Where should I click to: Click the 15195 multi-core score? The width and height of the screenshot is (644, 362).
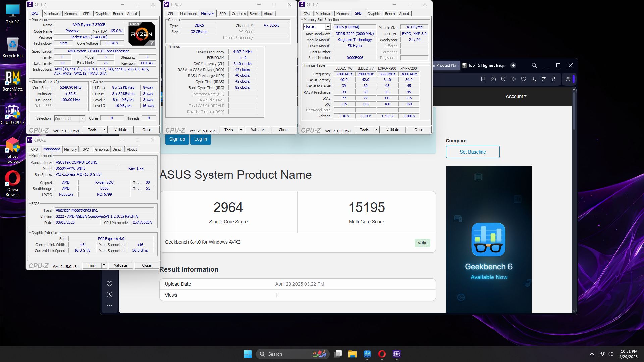click(367, 207)
